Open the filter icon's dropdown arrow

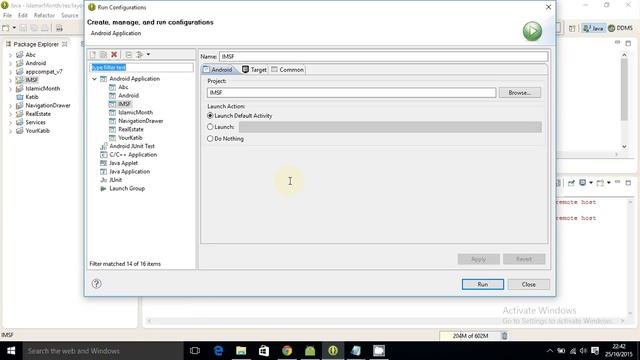tap(148, 54)
